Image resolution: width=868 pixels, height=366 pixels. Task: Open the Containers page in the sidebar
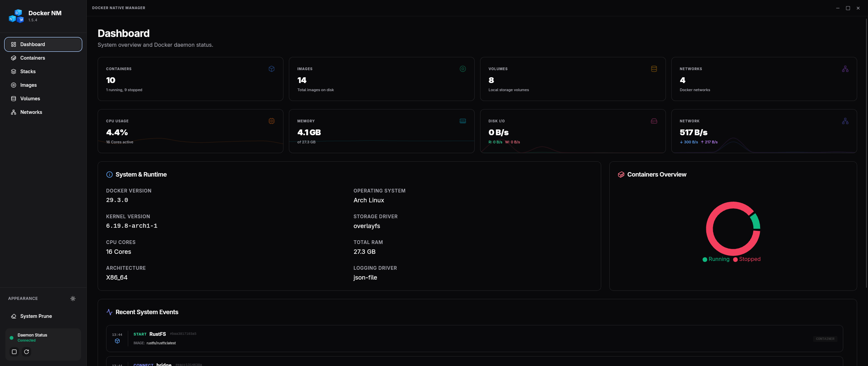tap(33, 58)
